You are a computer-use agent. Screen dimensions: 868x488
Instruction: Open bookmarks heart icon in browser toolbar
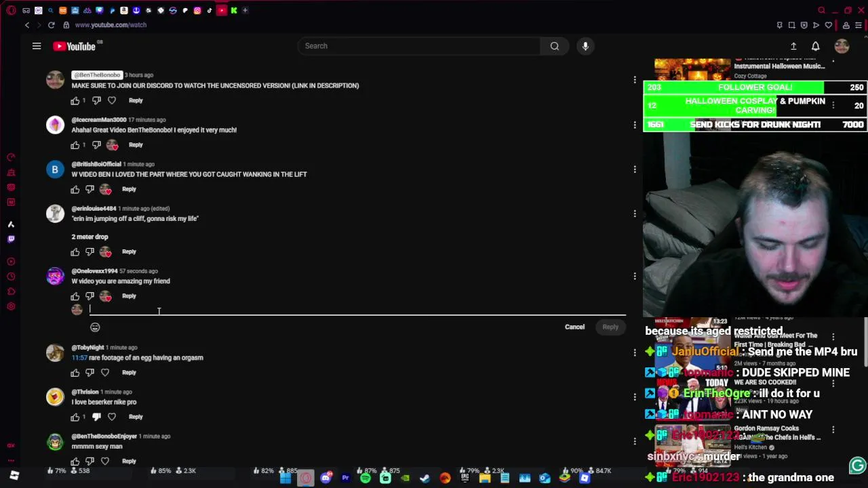coord(829,25)
